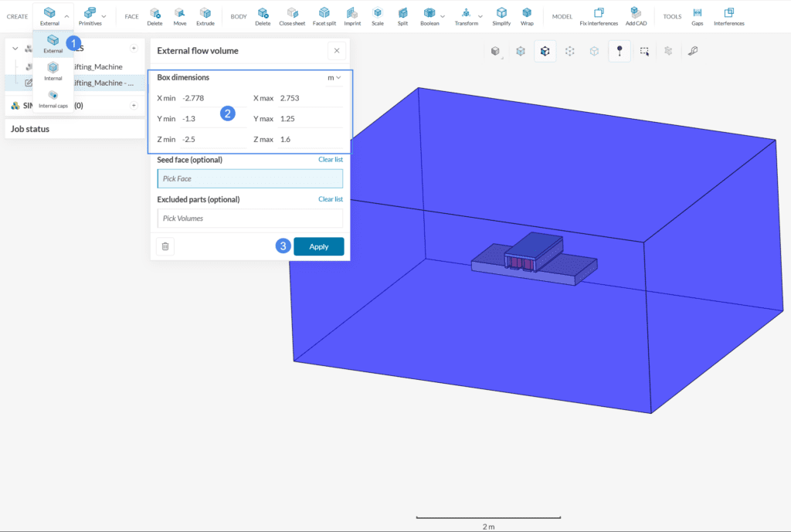The image size is (791, 532).
Task: Open the Add CAD tool
Action: click(636, 14)
